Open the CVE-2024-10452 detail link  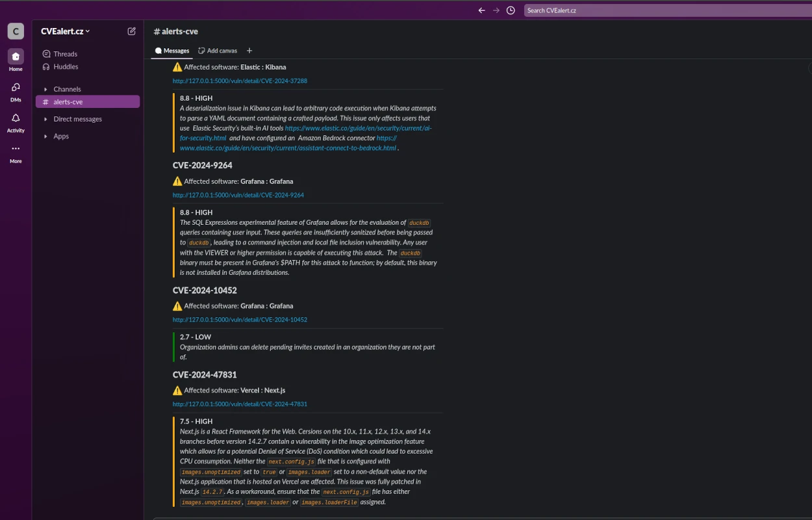pyautogui.click(x=240, y=319)
